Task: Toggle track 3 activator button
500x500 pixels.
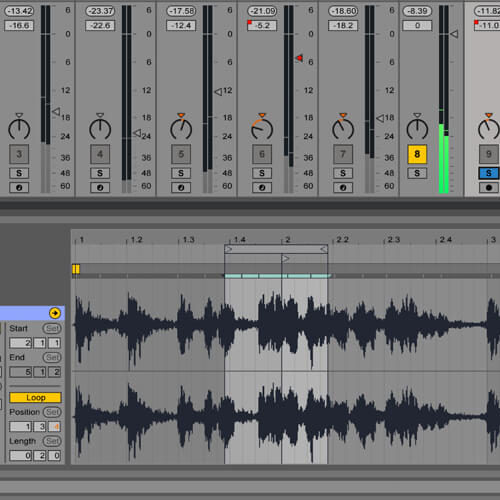Action: coord(19,154)
